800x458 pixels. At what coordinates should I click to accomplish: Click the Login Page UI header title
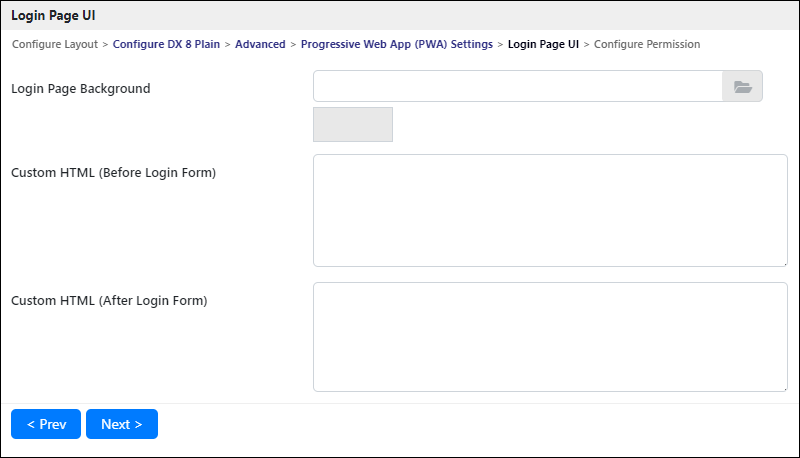(x=53, y=16)
